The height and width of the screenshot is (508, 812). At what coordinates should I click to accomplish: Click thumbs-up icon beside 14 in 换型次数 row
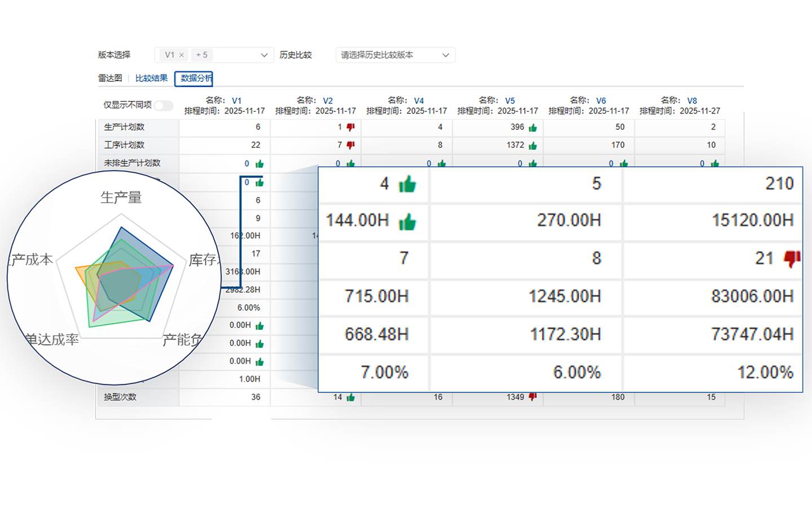coord(350,397)
